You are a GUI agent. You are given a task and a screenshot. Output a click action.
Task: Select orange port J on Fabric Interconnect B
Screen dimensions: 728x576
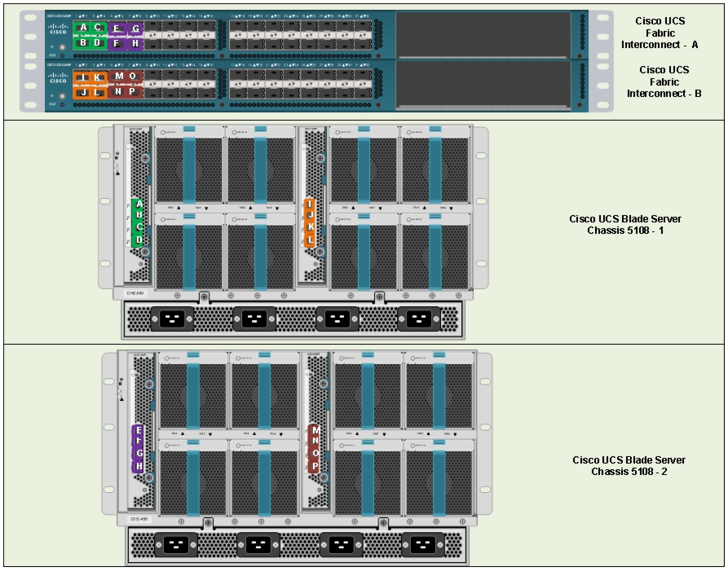83,92
